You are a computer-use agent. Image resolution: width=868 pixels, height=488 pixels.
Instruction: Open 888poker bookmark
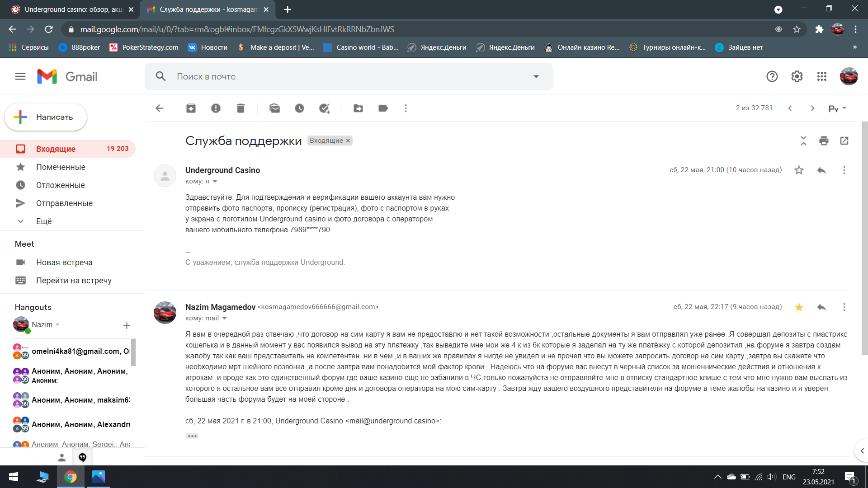[80, 47]
